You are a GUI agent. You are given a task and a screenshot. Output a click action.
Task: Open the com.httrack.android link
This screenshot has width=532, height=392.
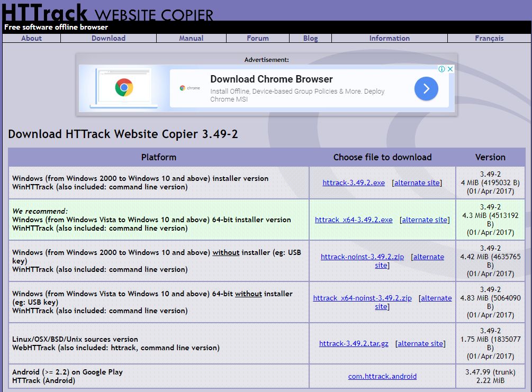[382, 377]
